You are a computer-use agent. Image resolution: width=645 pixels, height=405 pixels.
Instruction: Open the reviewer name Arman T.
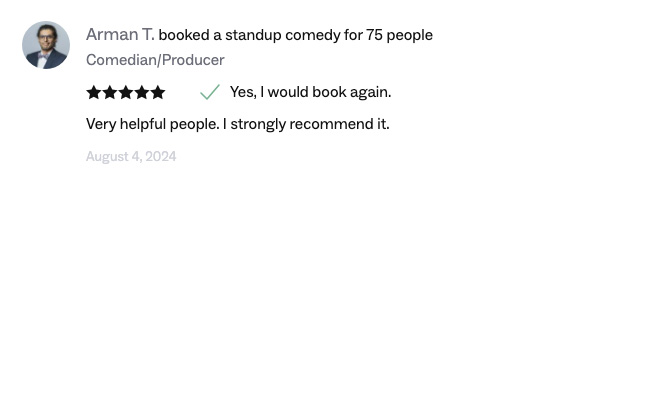120,35
